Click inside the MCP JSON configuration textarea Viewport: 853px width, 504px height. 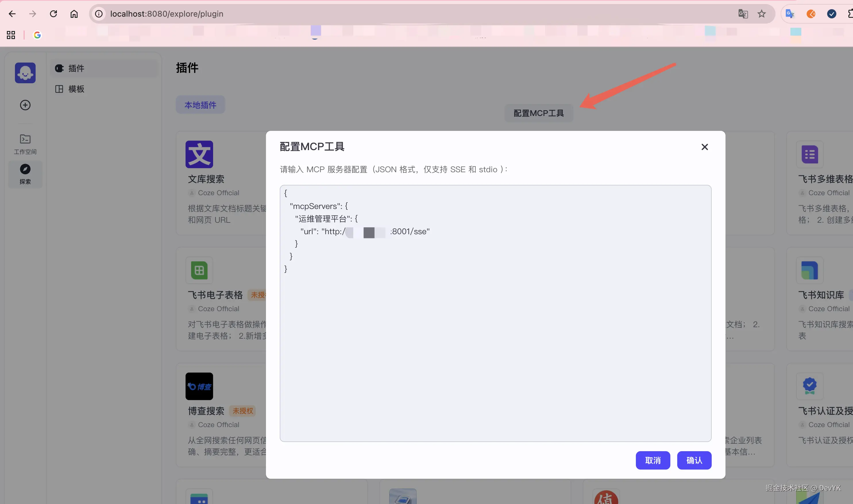[495, 340]
